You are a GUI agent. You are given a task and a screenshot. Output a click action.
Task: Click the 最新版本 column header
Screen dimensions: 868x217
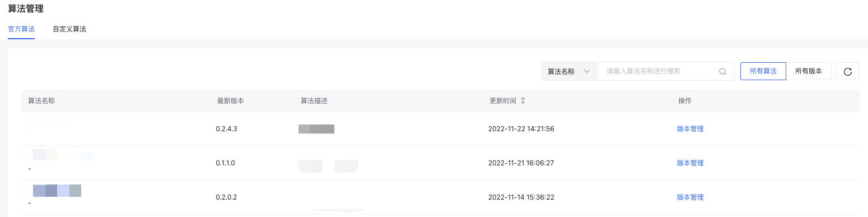[x=230, y=101]
